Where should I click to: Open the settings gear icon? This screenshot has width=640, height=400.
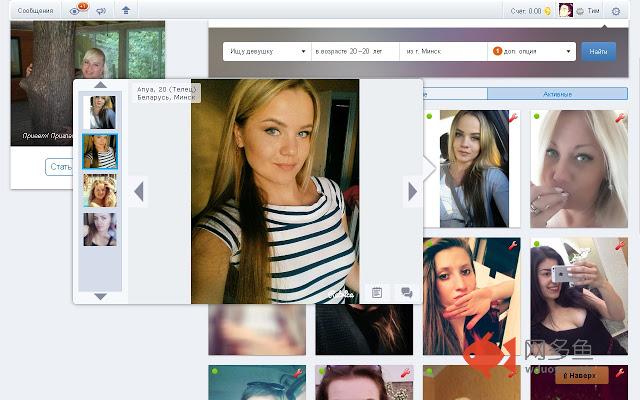click(616, 11)
